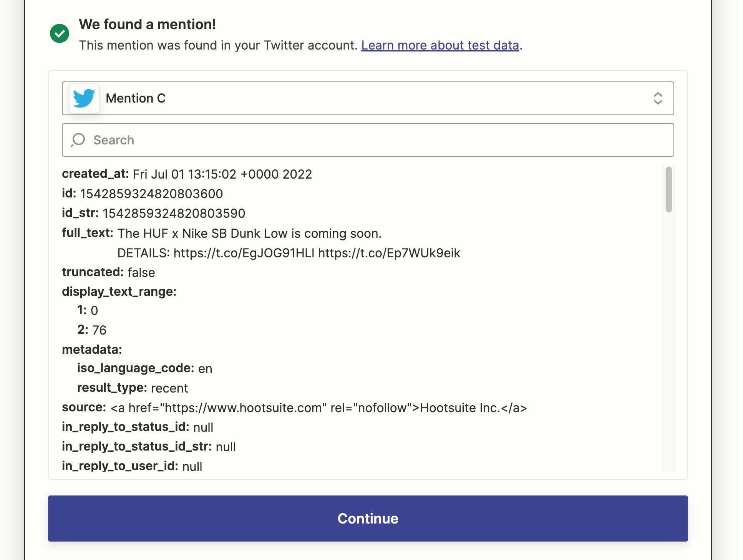Select the created_at value Fri Jul 01
The width and height of the screenshot is (743, 560).
[x=222, y=174]
